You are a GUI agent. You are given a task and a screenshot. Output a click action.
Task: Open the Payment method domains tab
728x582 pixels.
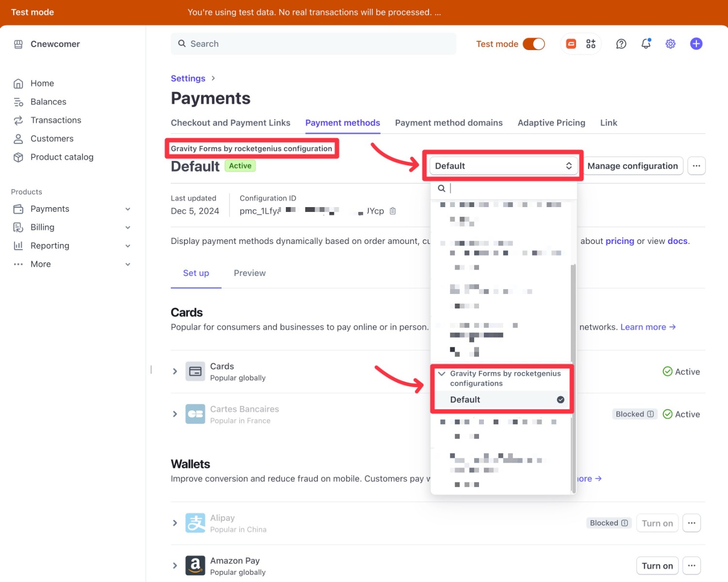click(449, 123)
